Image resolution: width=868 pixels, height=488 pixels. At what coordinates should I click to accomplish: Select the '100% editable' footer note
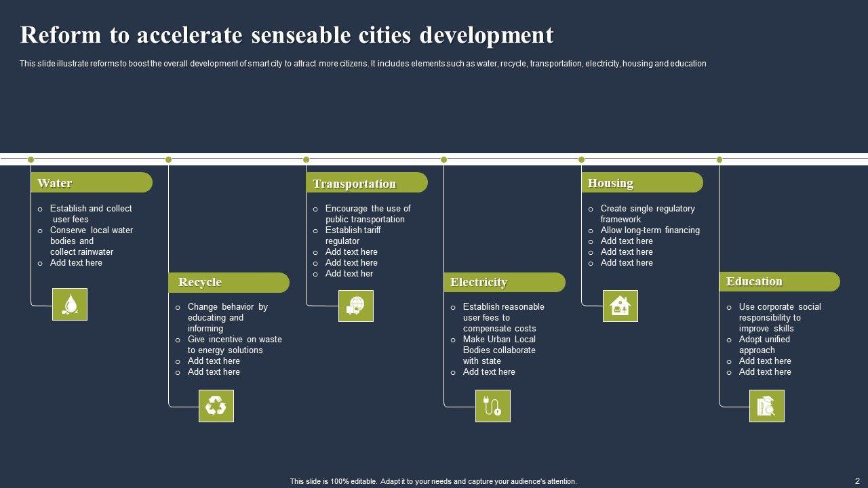click(x=433, y=481)
